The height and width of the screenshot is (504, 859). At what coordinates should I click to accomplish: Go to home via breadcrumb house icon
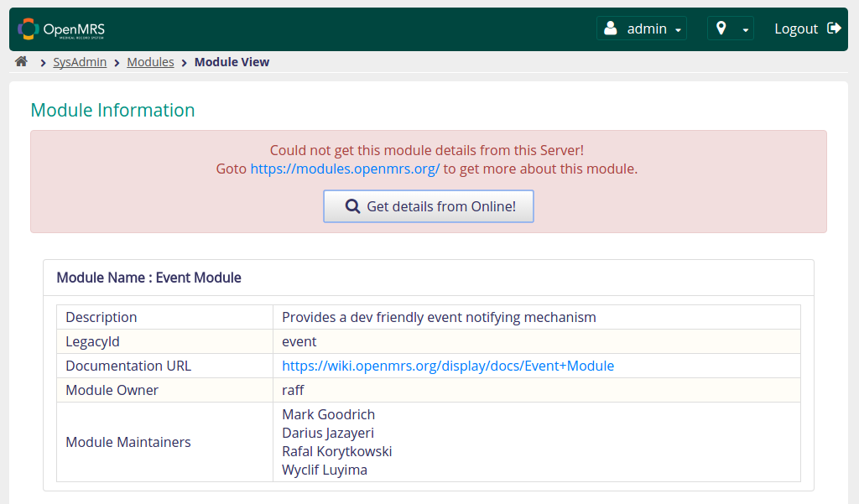(22, 62)
